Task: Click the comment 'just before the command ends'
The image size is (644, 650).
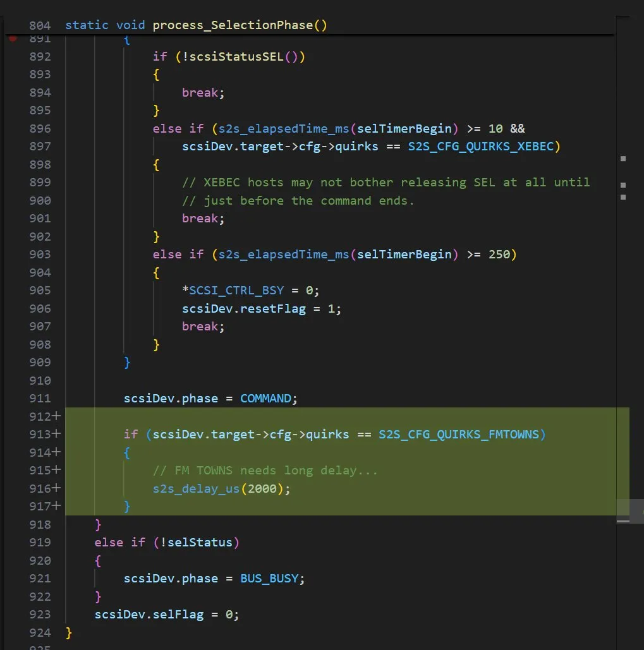Action: [x=298, y=201]
